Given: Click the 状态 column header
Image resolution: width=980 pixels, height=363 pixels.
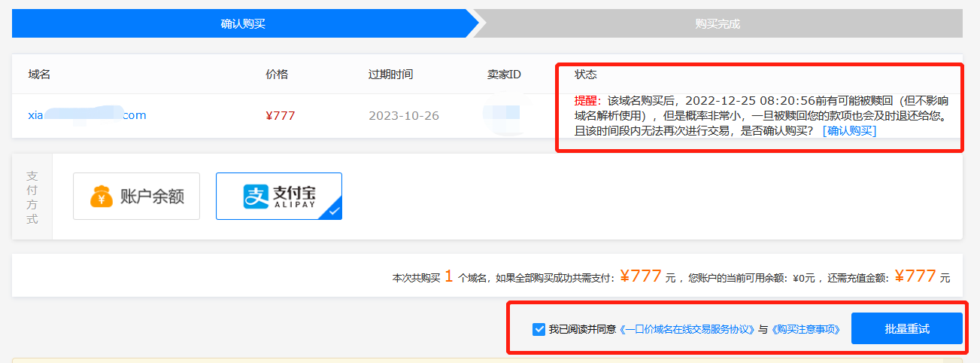Looking at the screenshot, I should (586, 75).
